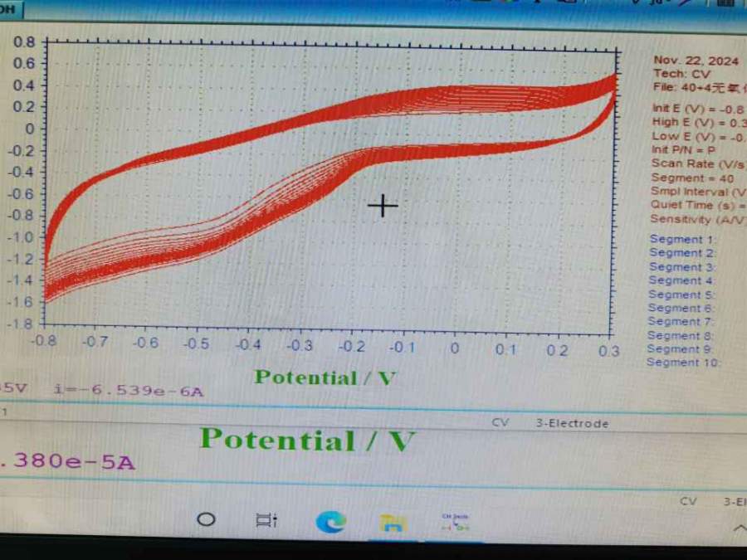747x560 pixels.
Task: Select the "High E (V)" parameter line
Action: click(699, 123)
